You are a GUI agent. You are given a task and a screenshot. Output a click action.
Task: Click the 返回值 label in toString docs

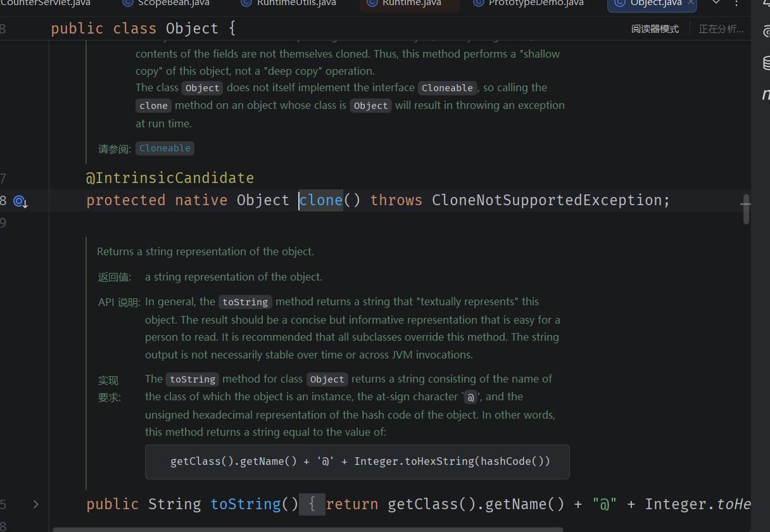[115, 277]
